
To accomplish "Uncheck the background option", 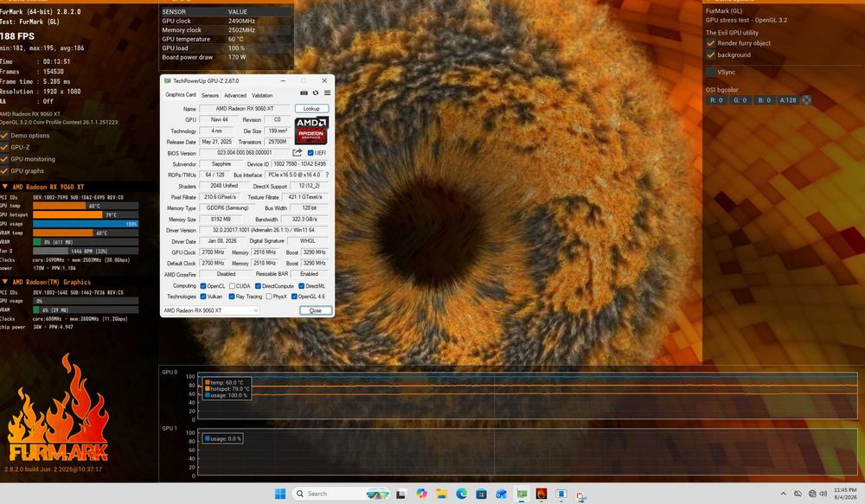I will pos(710,54).
